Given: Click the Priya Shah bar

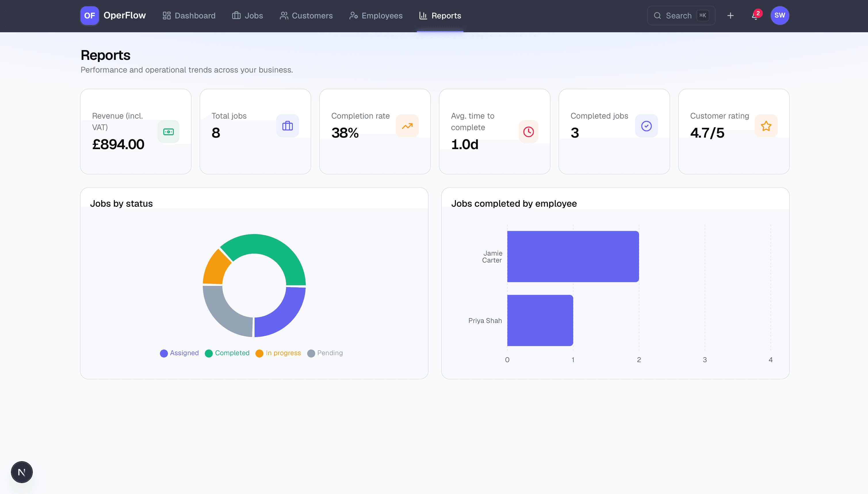Looking at the screenshot, I should tap(540, 320).
